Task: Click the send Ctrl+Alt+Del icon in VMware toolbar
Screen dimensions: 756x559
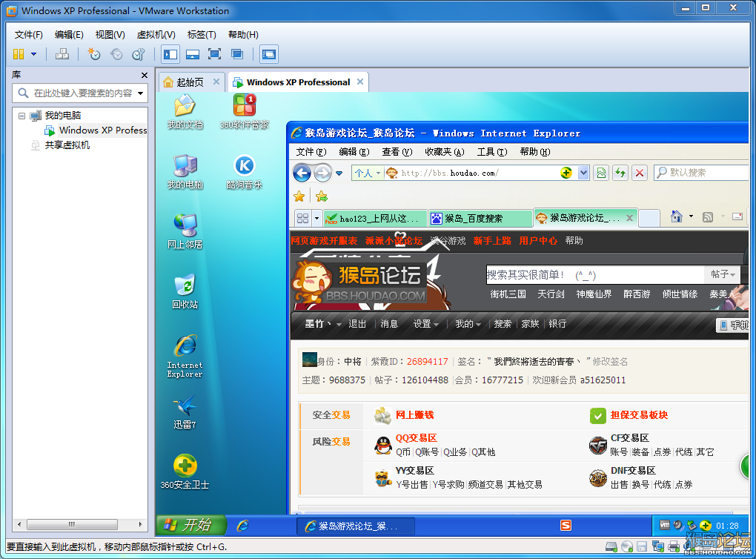Action: [62, 54]
